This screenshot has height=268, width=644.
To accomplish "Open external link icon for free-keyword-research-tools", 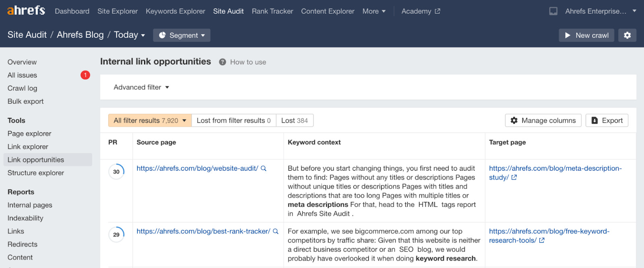I will (542, 240).
